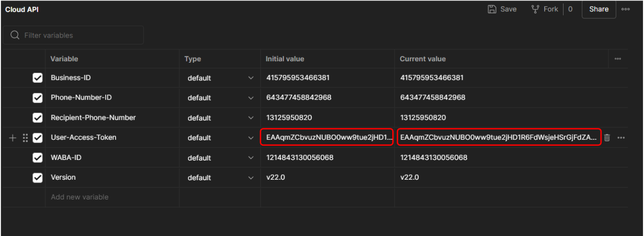Toggle the Phone-Number-ID checkbox
644x236 pixels.
coord(37,98)
